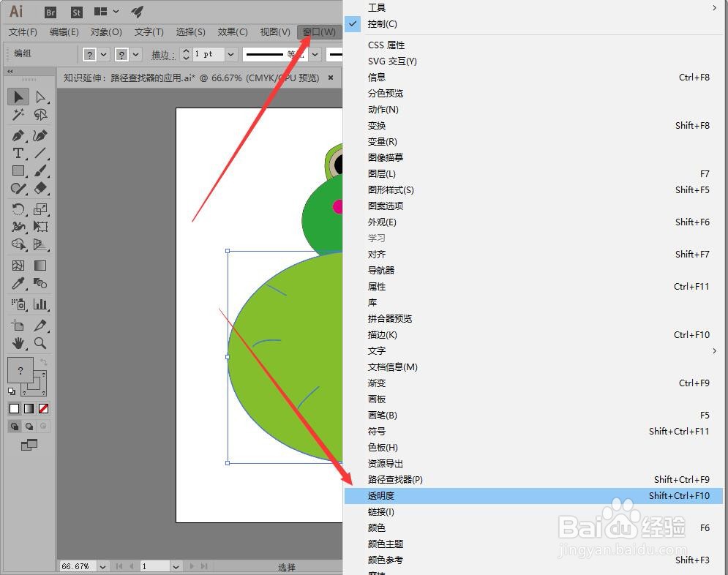The image size is (728, 575).
Task: Open Adobe Bridge via the Br icon
Action: click(50, 12)
